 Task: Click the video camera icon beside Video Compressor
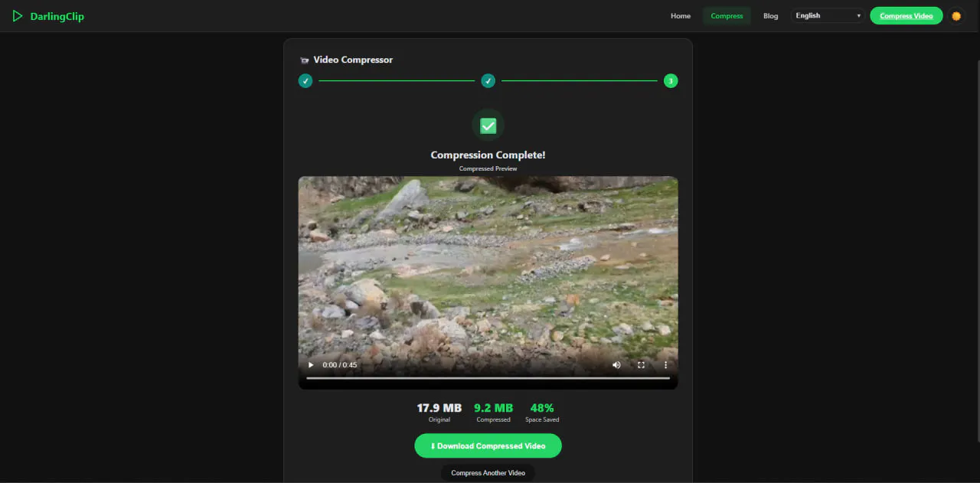304,60
